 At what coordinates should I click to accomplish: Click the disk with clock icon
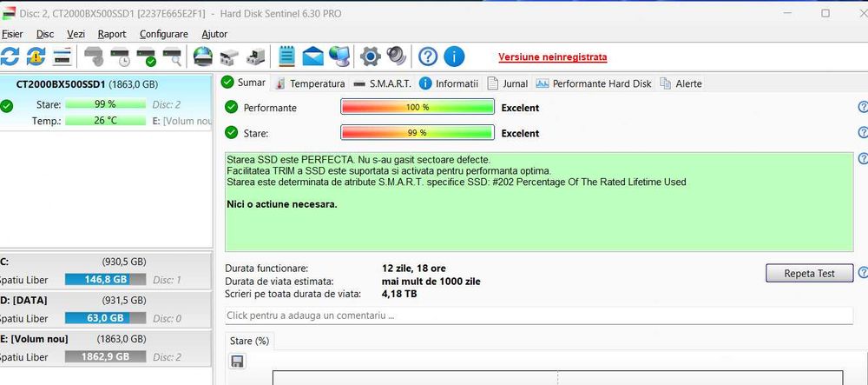[120, 56]
